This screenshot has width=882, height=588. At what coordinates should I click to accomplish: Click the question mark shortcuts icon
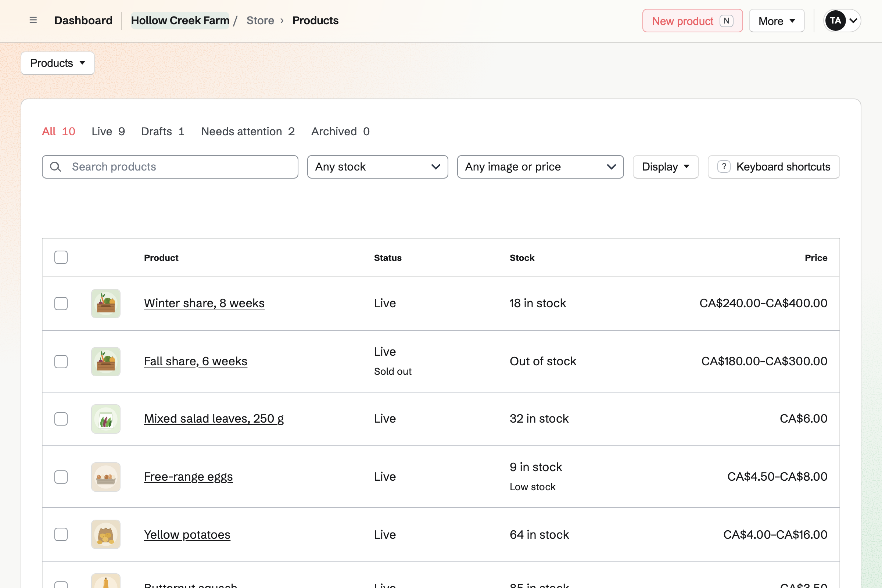tap(724, 166)
